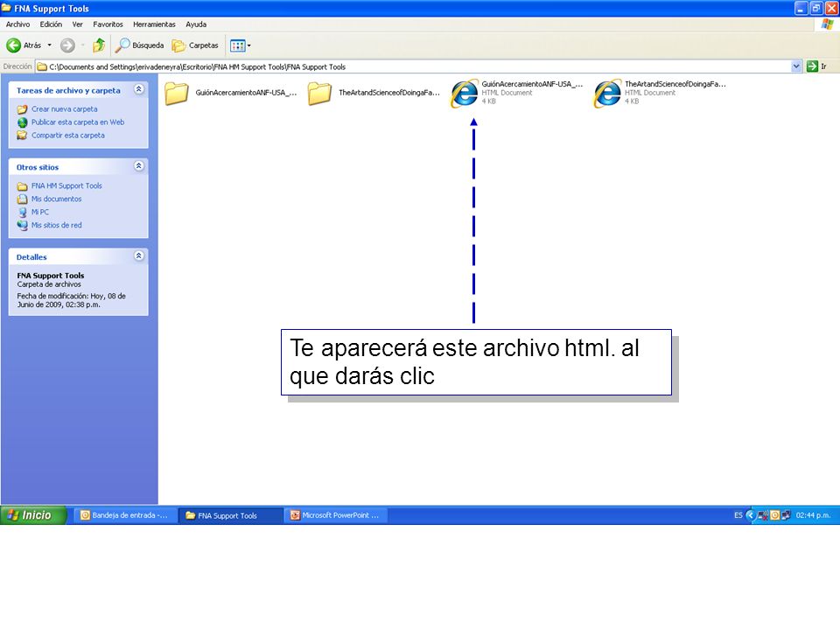Viewport: 840px width, 630px height.
Task: Click the taskbar clock 02:44 p.m.
Action: pyautogui.click(x=813, y=515)
